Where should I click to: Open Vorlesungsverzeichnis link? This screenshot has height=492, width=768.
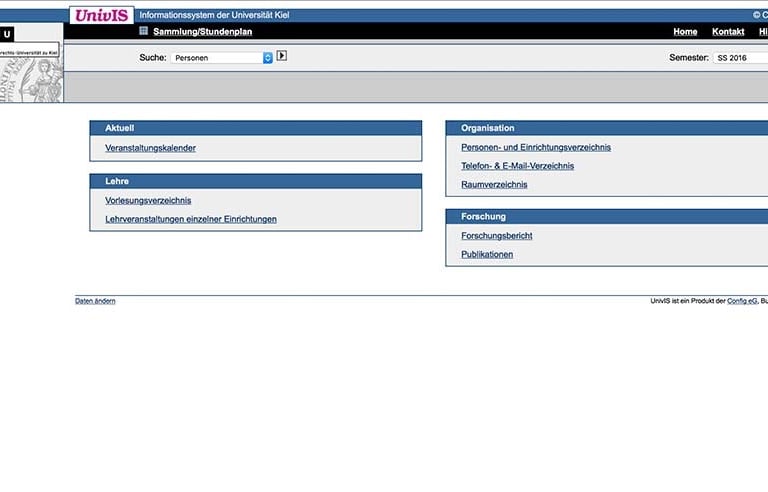tap(148, 200)
